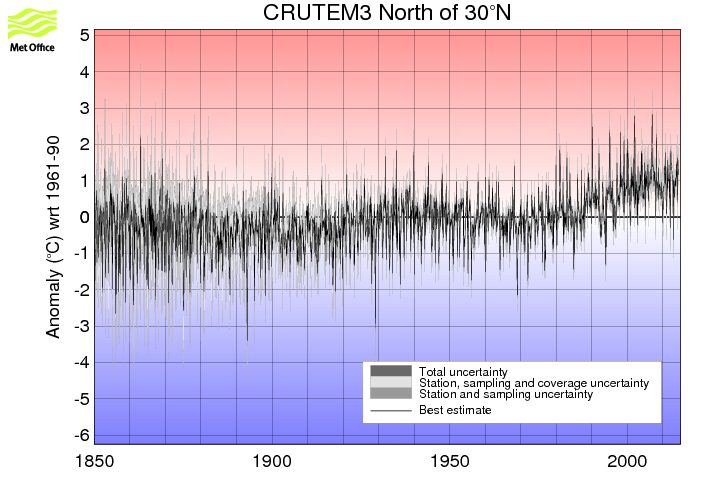Click the y-axis tick label -4
This screenshot has width=708, height=504.
(82, 362)
